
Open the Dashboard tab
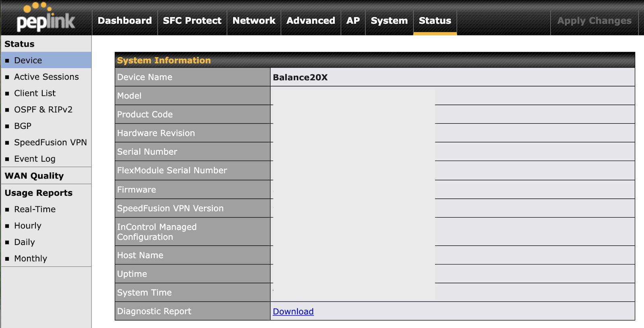125,21
